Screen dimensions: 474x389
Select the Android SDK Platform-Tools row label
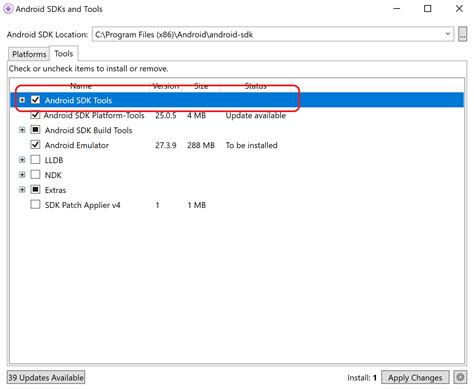click(x=94, y=115)
